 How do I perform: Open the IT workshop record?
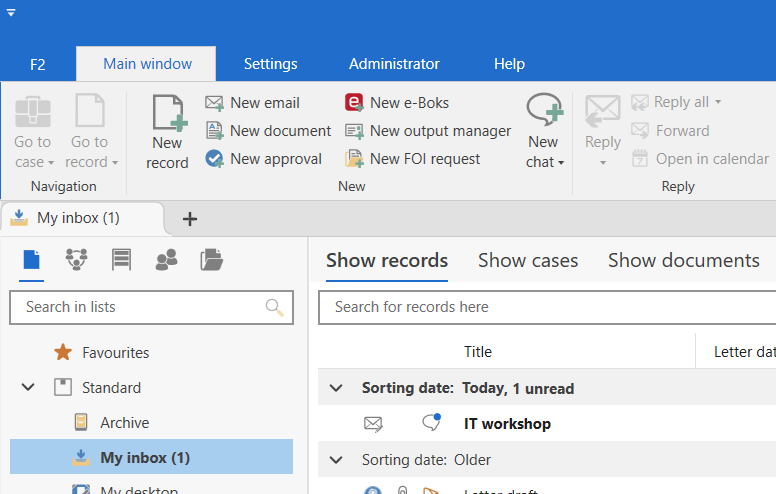(x=507, y=424)
